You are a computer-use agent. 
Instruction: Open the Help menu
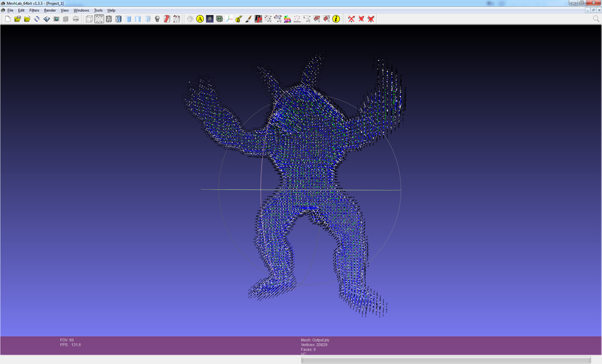point(111,11)
